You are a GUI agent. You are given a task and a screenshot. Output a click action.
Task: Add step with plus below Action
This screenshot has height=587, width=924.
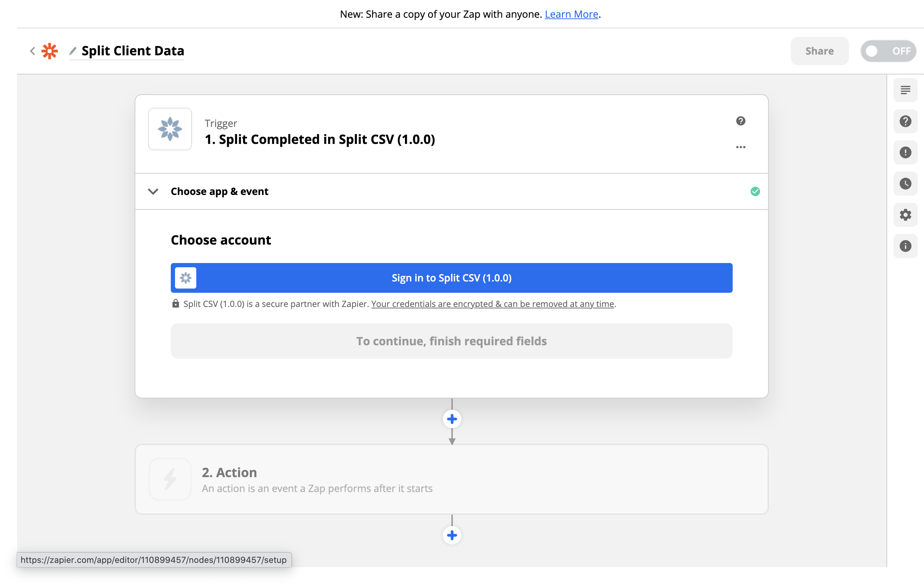click(x=452, y=535)
